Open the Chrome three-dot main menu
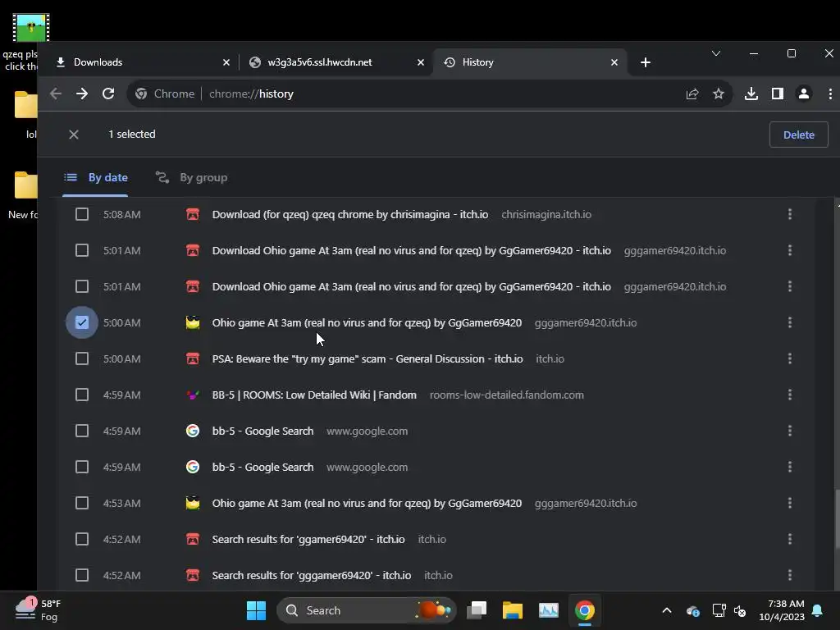The width and height of the screenshot is (840, 630). click(x=830, y=94)
